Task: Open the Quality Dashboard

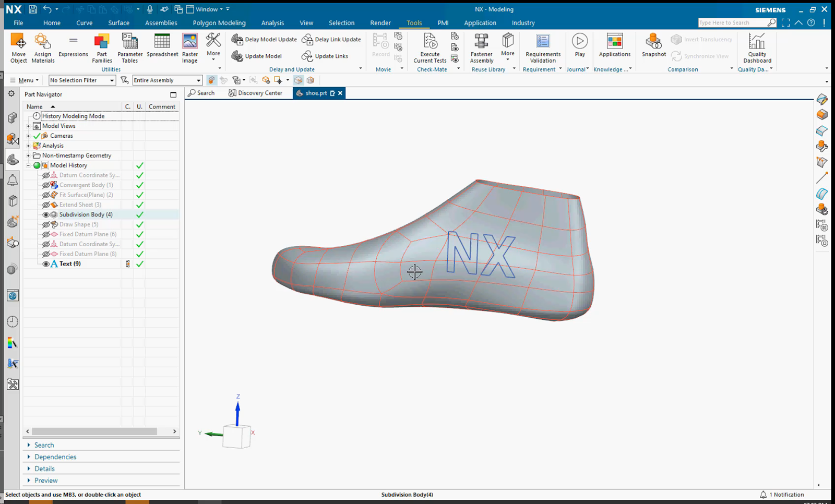Action: coord(757,48)
